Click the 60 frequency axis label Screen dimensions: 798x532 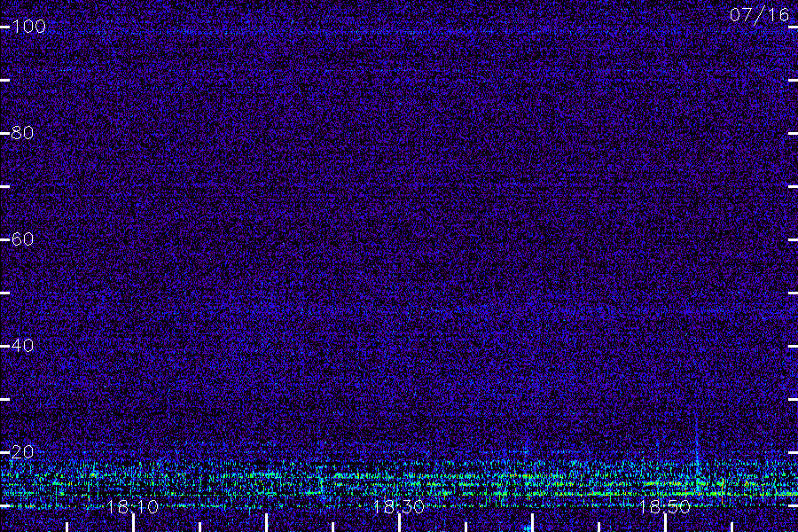[x=22, y=239]
